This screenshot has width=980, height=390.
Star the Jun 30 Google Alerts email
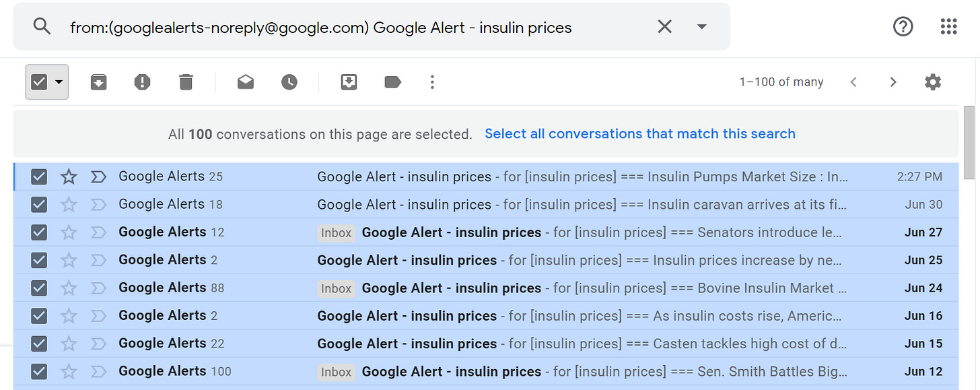(69, 204)
